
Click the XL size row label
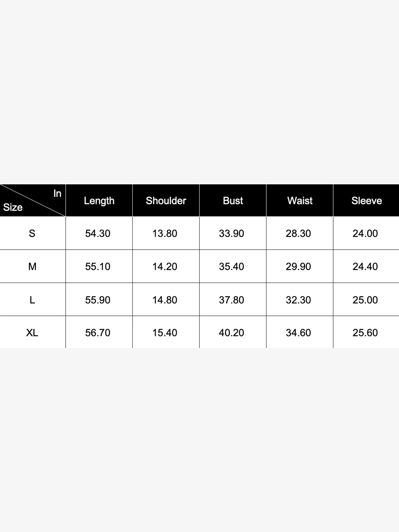point(32,332)
